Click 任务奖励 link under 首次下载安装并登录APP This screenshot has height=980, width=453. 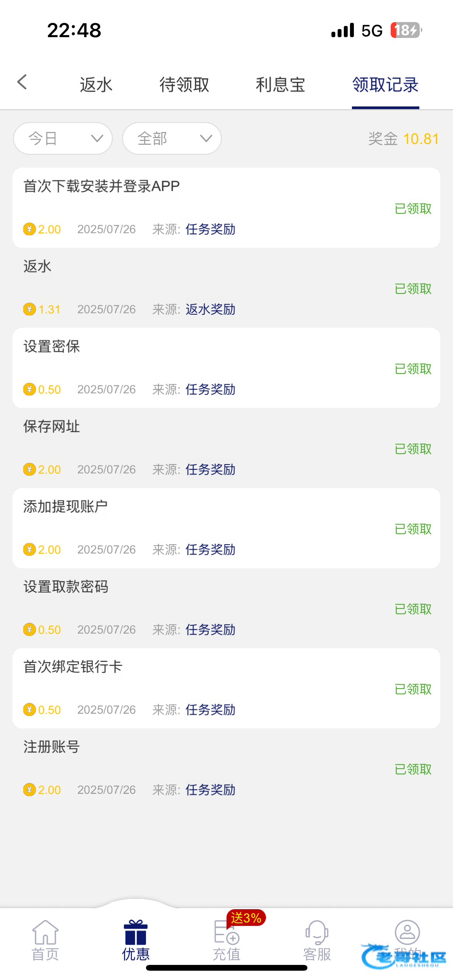pos(210,229)
